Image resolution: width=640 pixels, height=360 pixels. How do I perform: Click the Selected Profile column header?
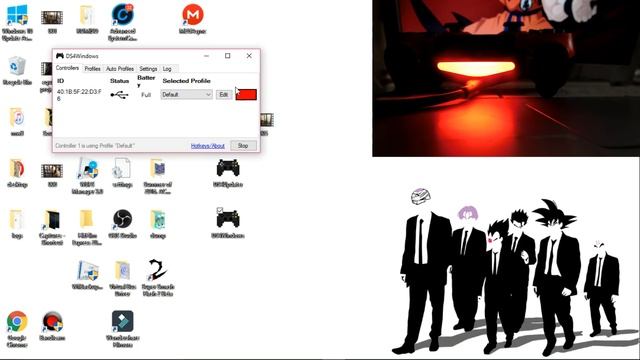pyautogui.click(x=187, y=81)
